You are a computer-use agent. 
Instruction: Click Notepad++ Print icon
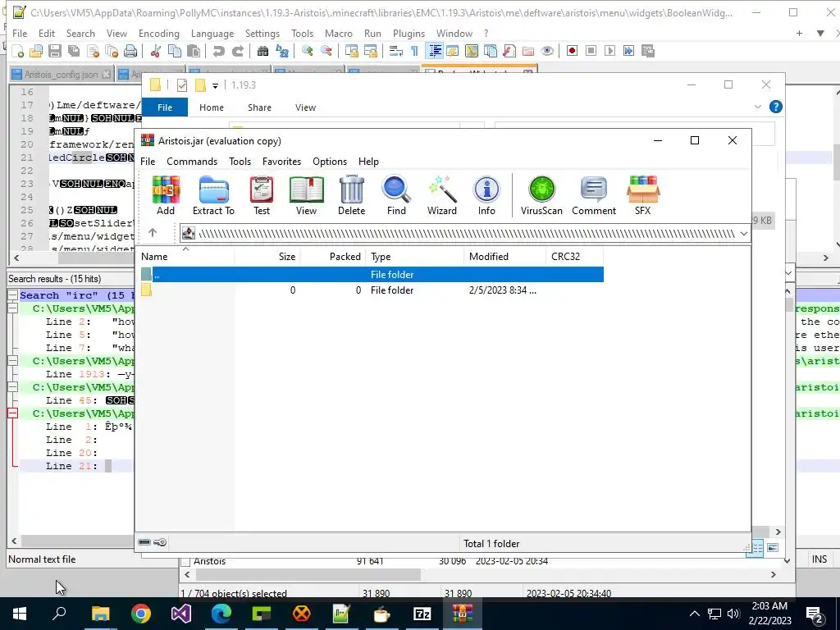(130, 51)
